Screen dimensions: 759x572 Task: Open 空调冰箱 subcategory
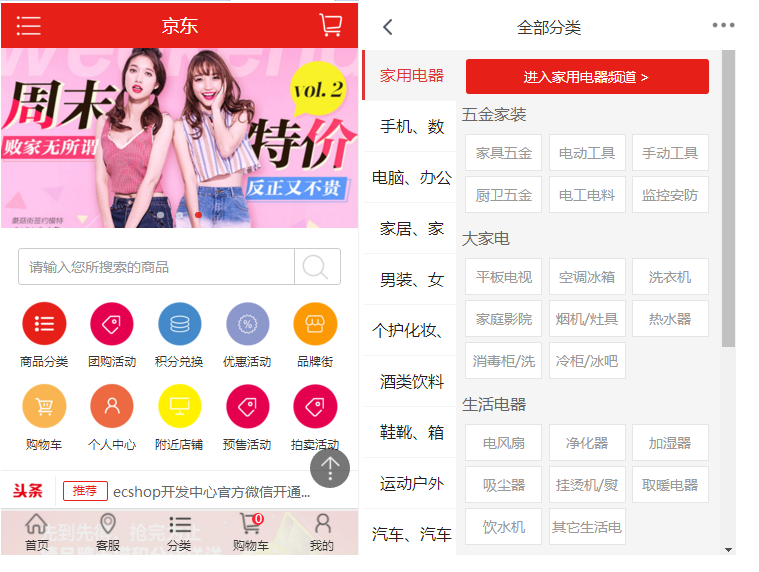click(x=587, y=277)
